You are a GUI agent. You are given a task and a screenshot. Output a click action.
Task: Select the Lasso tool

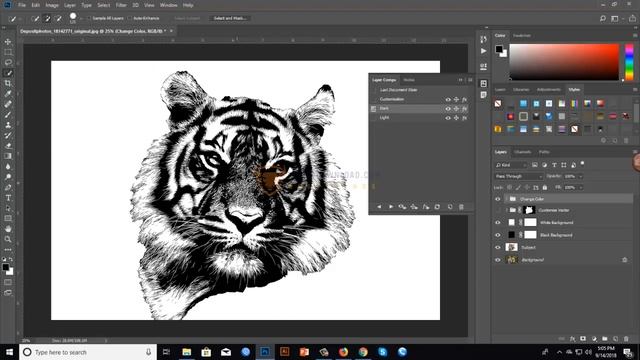8,62
